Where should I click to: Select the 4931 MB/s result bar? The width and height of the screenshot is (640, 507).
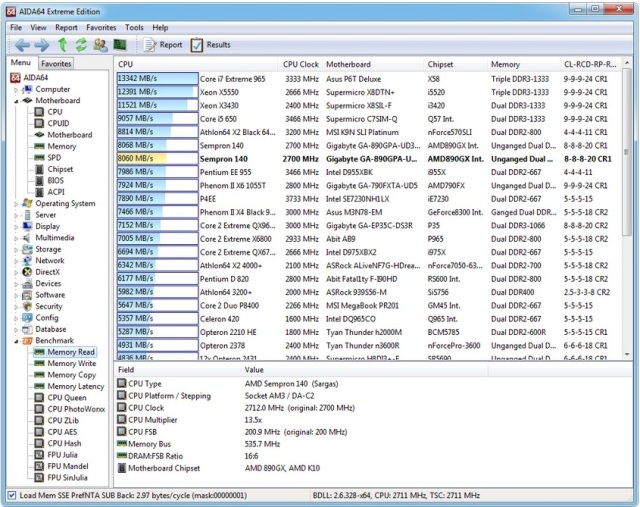pos(158,345)
